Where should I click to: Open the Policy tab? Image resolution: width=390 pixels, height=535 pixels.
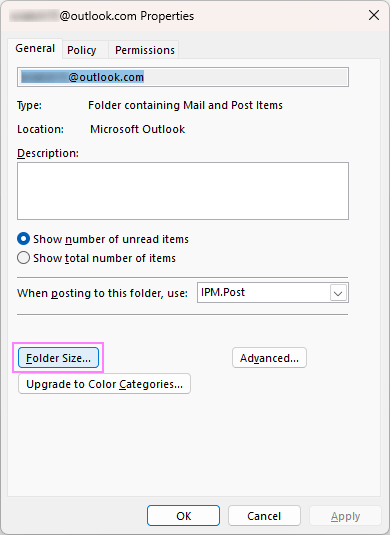tap(82, 50)
